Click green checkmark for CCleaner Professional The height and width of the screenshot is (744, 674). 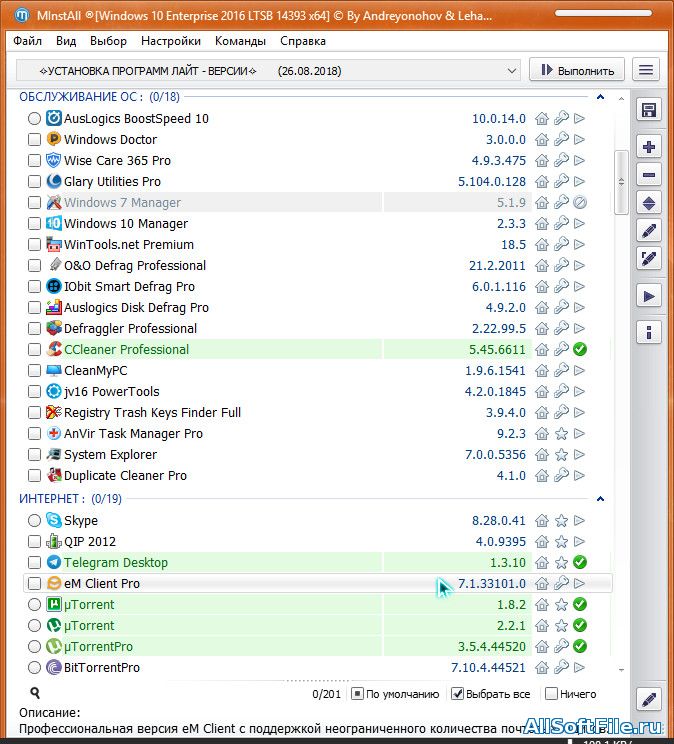[580, 349]
